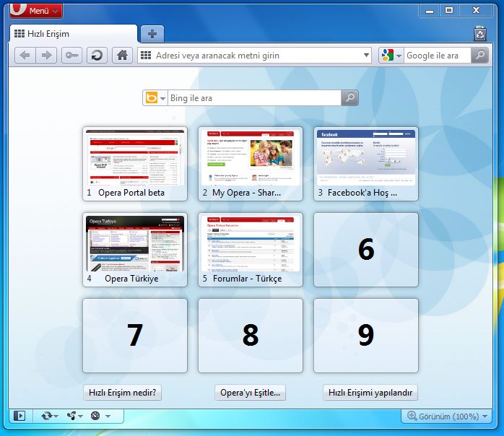Open Speed Dial 2 My Opera thumbnail
The height and width of the screenshot is (436, 504).
[251, 164]
